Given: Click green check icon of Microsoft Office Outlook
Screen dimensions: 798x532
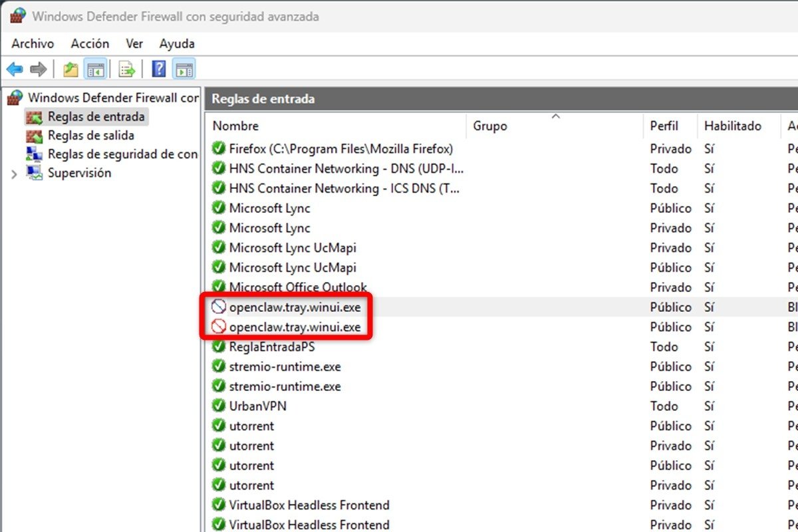Looking at the screenshot, I should tap(218, 287).
